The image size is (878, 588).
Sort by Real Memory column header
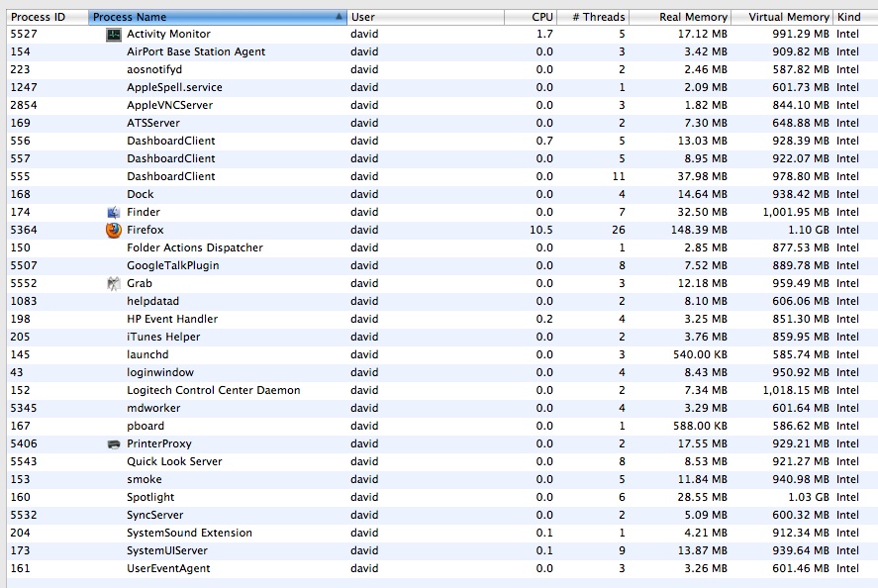tap(680, 17)
